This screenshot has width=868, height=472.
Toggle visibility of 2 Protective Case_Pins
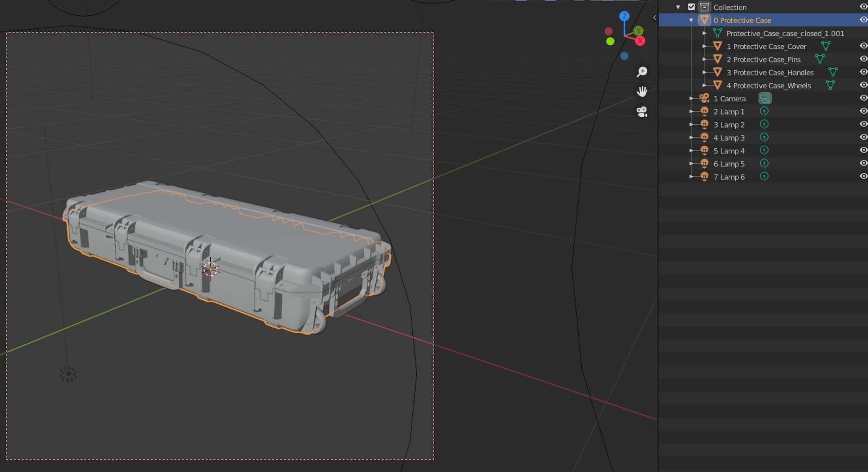click(863, 59)
